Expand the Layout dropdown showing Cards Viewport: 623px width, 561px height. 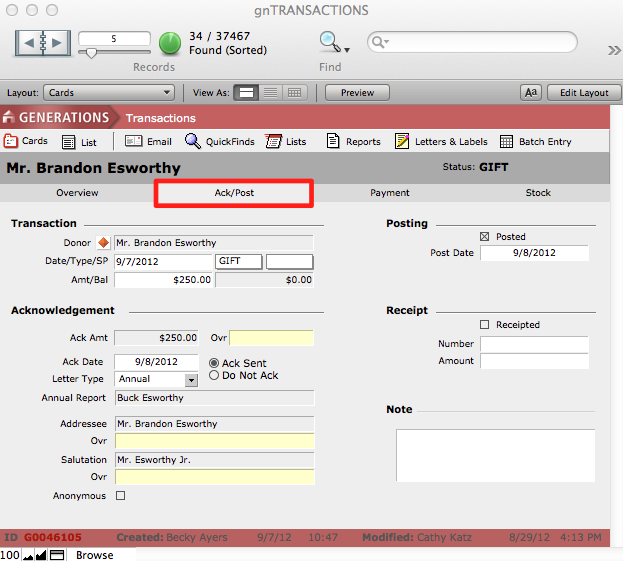tap(109, 93)
